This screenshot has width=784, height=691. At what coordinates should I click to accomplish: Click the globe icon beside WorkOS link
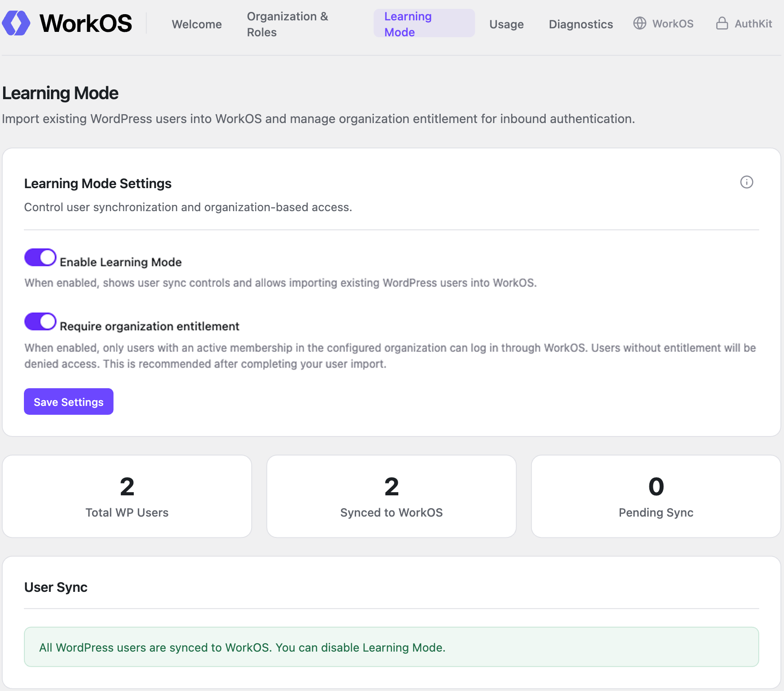[x=639, y=23]
